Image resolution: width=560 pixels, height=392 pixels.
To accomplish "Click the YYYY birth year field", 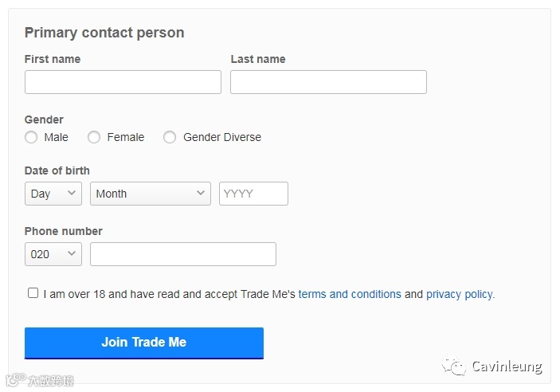I will point(253,194).
